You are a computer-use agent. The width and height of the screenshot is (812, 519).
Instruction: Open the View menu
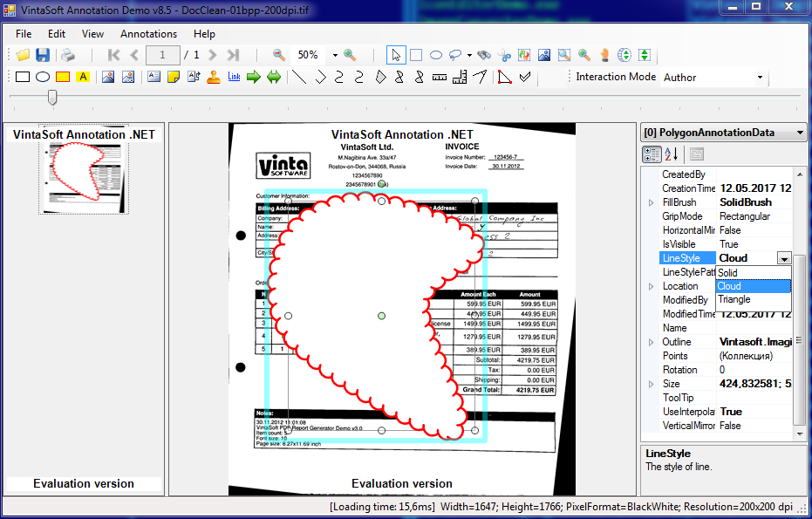[92, 34]
